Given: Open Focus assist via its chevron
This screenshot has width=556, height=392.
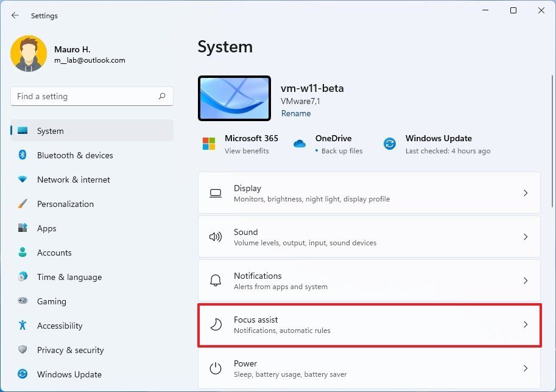Looking at the screenshot, I should pos(525,324).
